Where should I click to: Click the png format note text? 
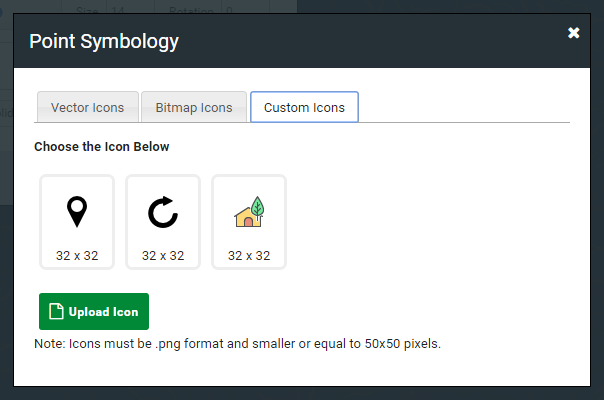pos(237,343)
